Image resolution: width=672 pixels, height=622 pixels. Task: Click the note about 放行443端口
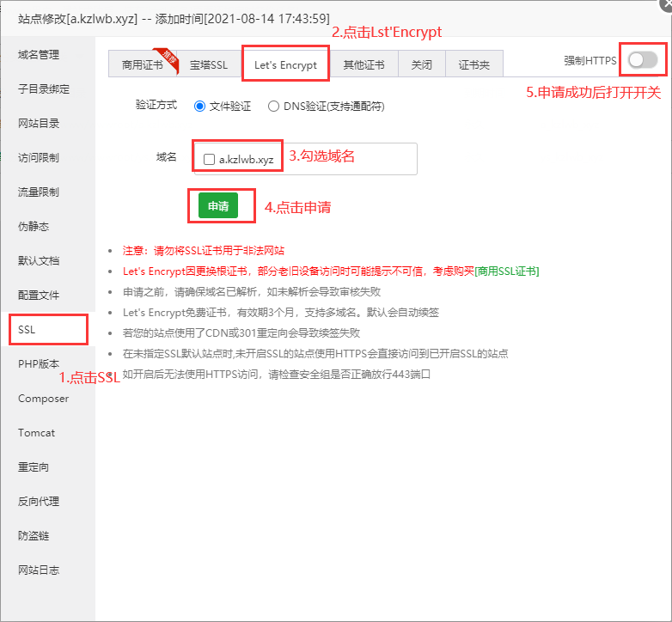point(277,374)
